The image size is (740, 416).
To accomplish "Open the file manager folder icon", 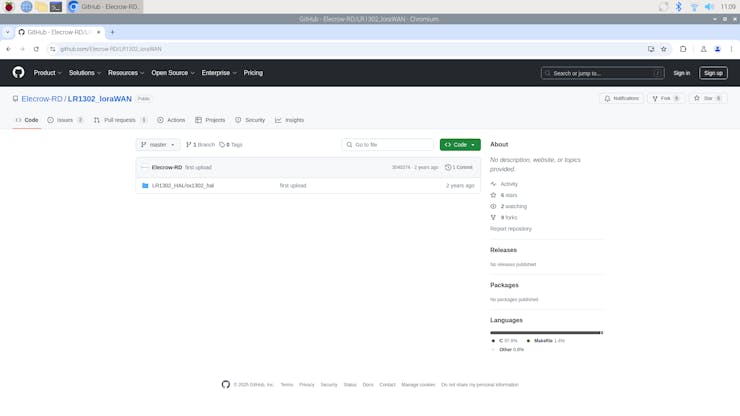I will [x=41, y=7].
